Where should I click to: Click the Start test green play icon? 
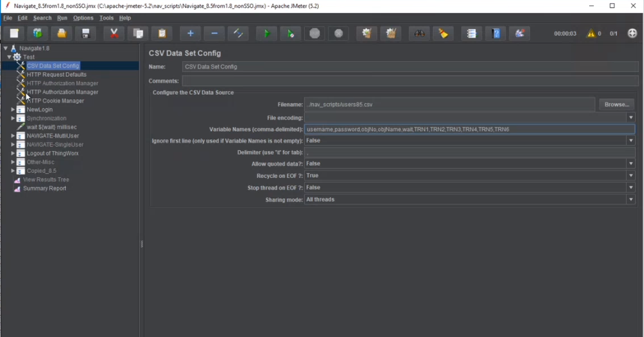point(266,34)
